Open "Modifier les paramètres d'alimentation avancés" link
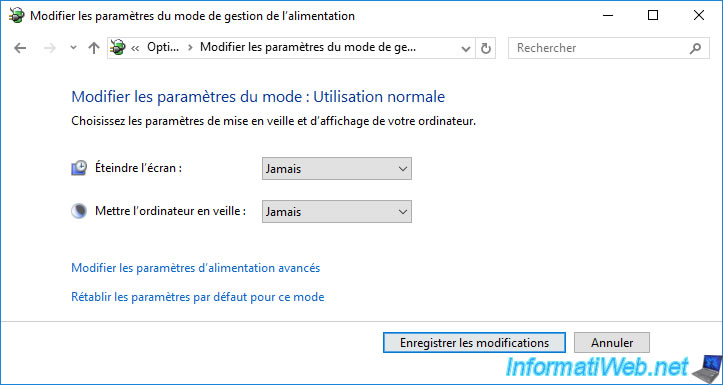 [196, 268]
